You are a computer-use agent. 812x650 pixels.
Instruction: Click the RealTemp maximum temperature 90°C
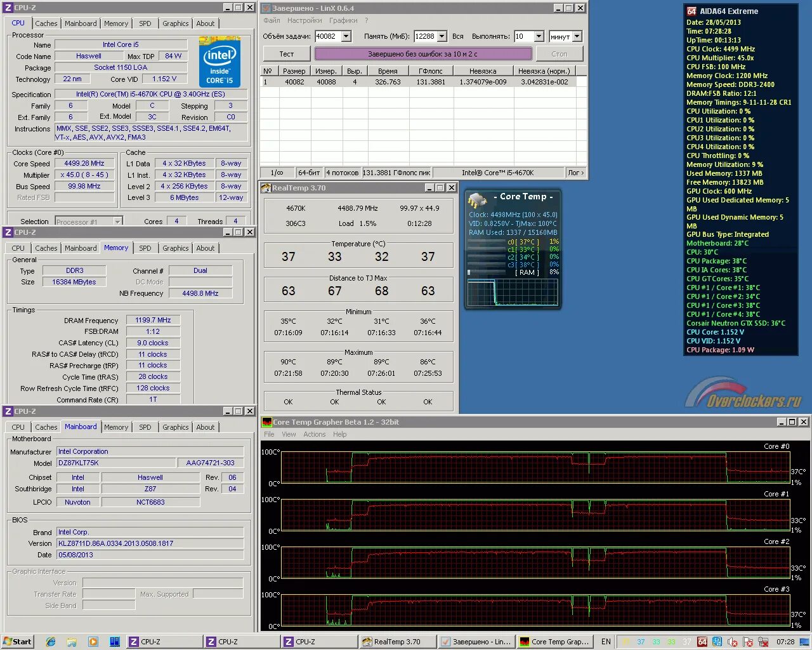288,362
